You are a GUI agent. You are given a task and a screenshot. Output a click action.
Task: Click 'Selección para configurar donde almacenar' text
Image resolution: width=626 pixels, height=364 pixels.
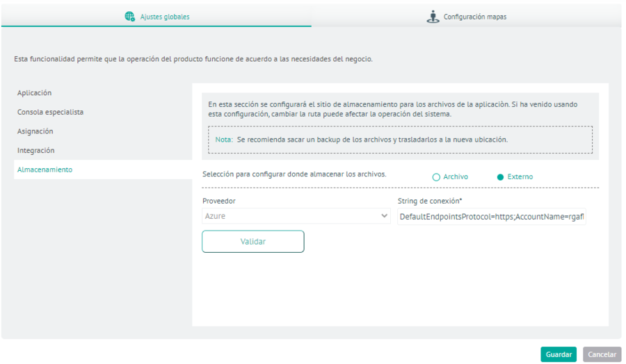click(294, 174)
